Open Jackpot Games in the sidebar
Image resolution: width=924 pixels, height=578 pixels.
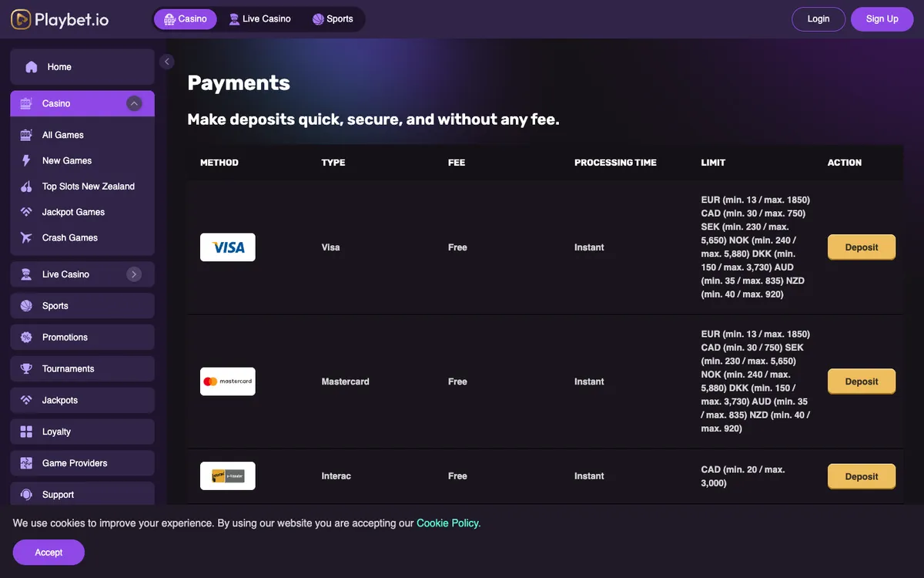coord(82,212)
